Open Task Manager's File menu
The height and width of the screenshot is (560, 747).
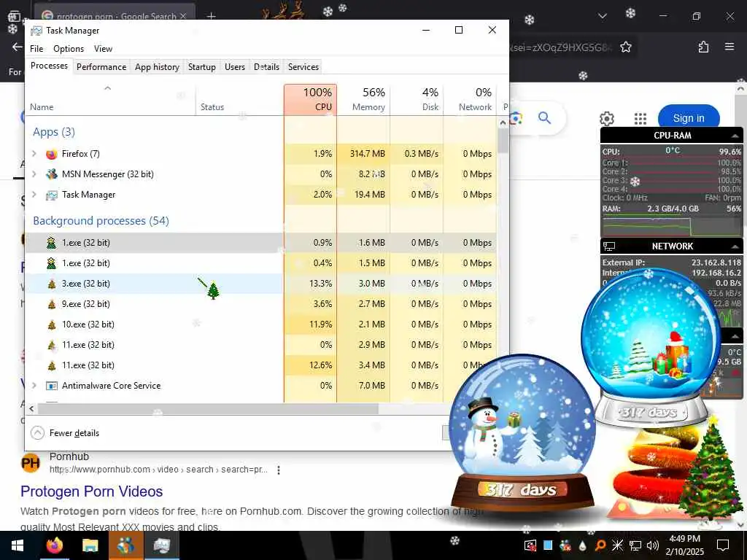[36, 49]
